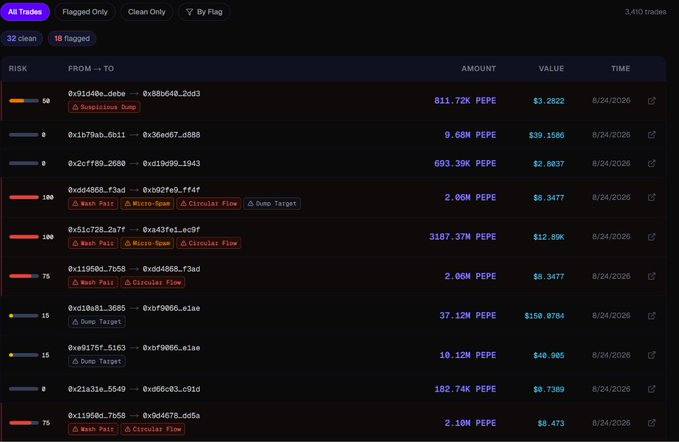Click sender address 0xe9175f…5163
679x442 pixels.
(97, 348)
